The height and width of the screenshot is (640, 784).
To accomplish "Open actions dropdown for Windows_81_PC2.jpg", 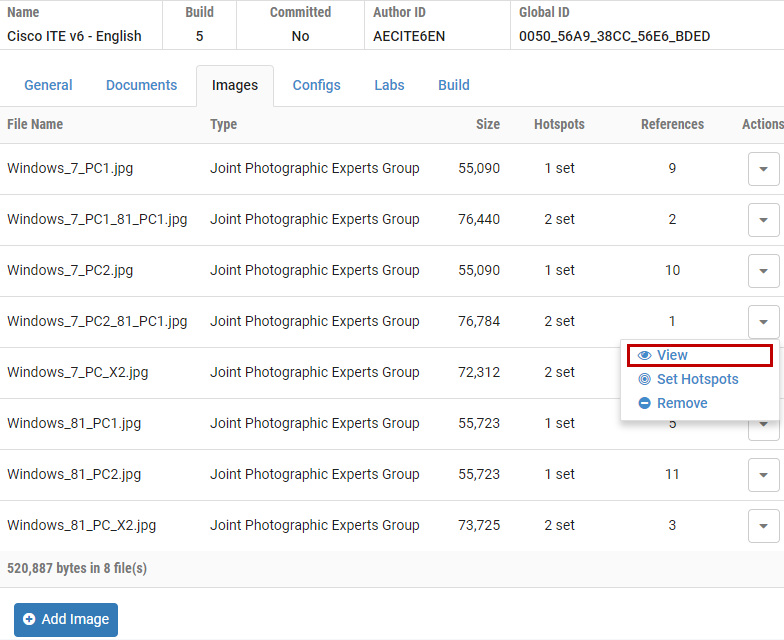I will [764, 475].
